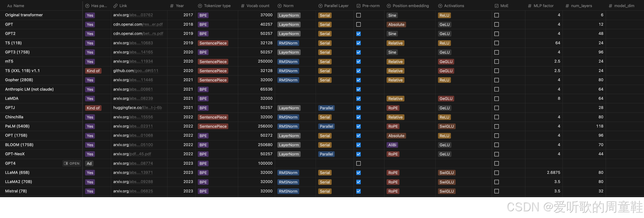This screenshot has height=218, width=644.
Task: Change SentencePiece tag for T5 (11B)
Action: click(213, 43)
